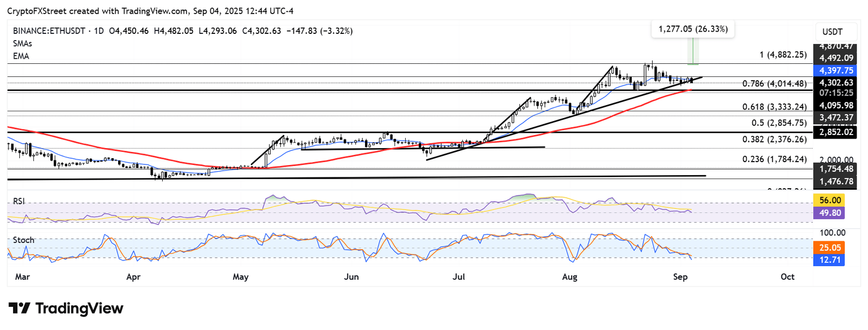This screenshot has height=330, width=868.
Task: Click the 2,852.02 black price tag
Action: (x=834, y=133)
